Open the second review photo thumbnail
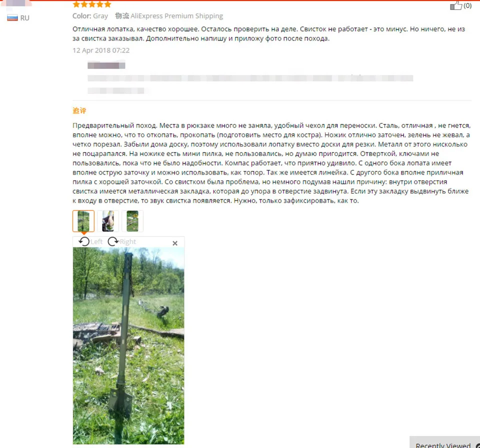 click(108, 221)
